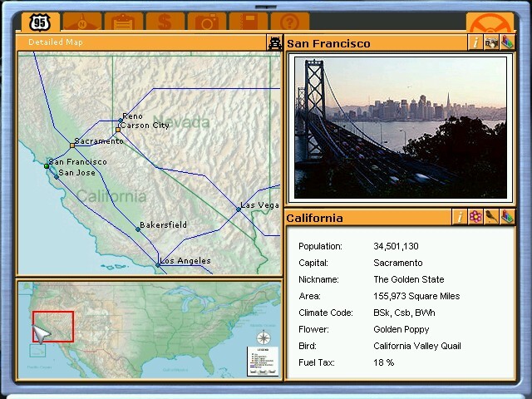View the California state bird icon
The width and height of the screenshot is (532, 399).
(x=491, y=218)
